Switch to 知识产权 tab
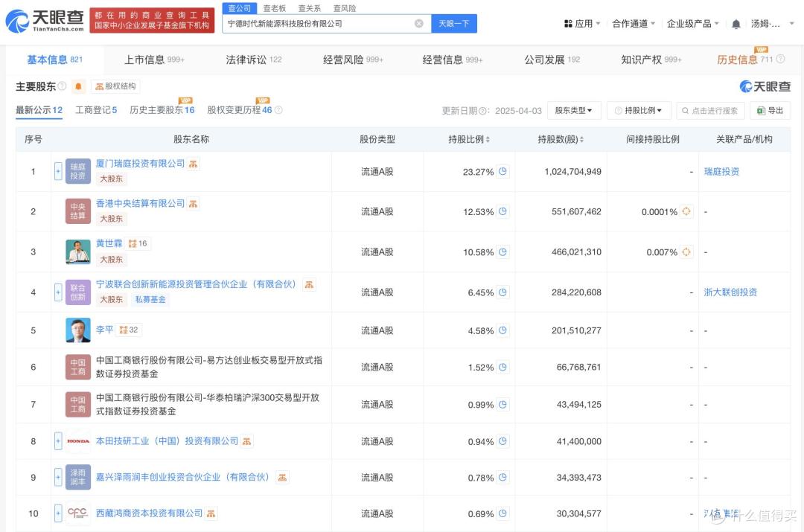This screenshot has height=532, width=804. 651,60
